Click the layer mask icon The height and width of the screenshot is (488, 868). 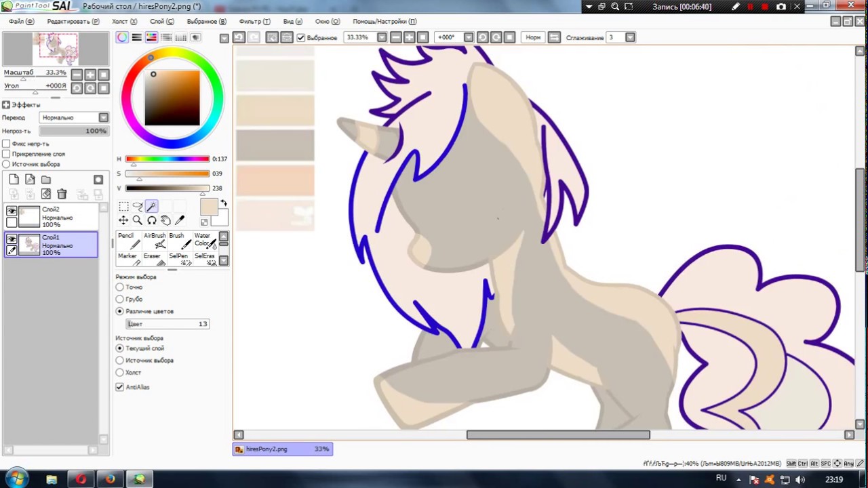(x=98, y=180)
